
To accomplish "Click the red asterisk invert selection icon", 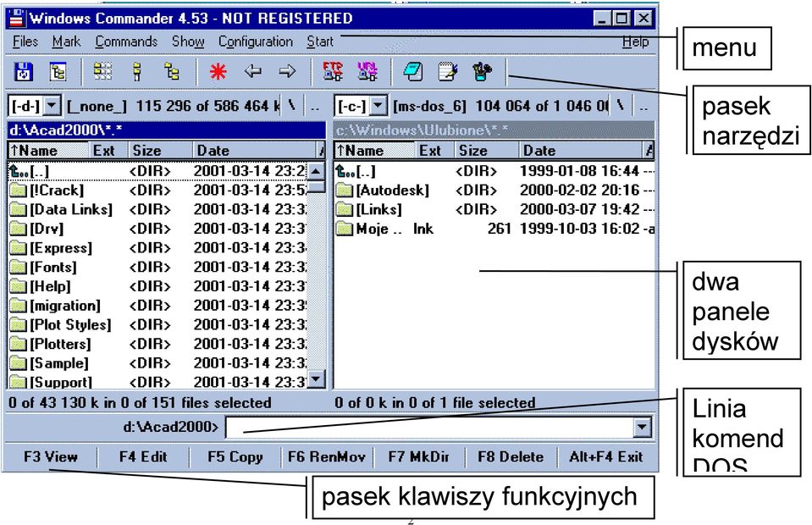I will [x=218, y=71].
